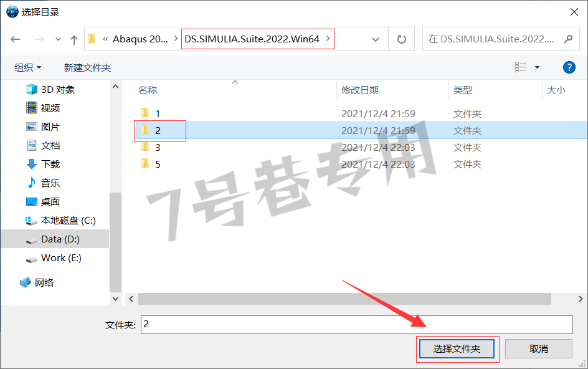Screen dimensions: 588x369
Task: Click the horizontal scrollbar thumb of file list
Action: pyautogui.click(x=344, y=299)
